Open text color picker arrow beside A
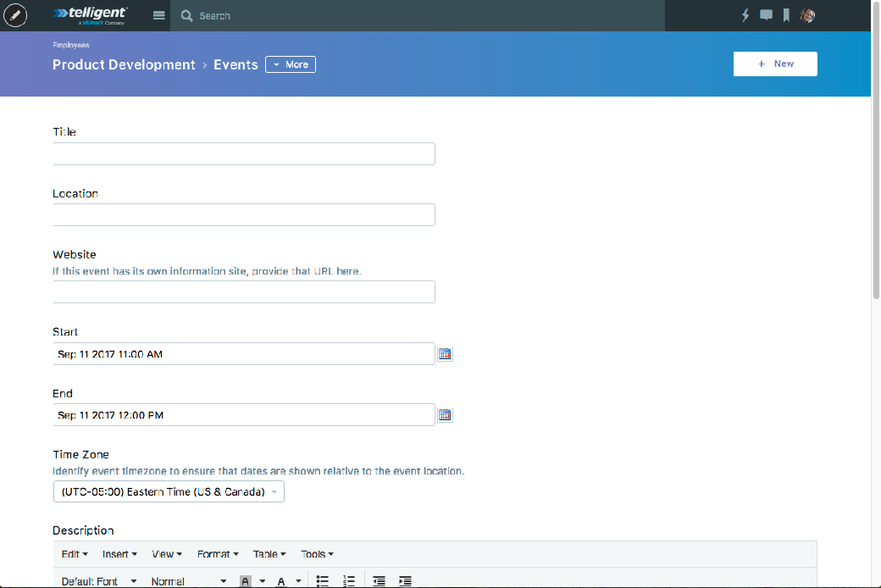 pyautogui.click(x=298, y=581)
